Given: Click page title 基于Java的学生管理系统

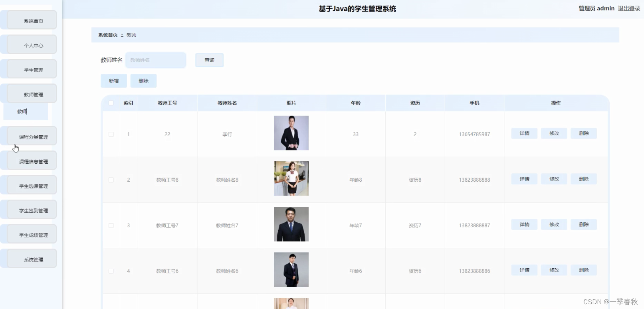Looking at the screenshot, I should (357, 9).
